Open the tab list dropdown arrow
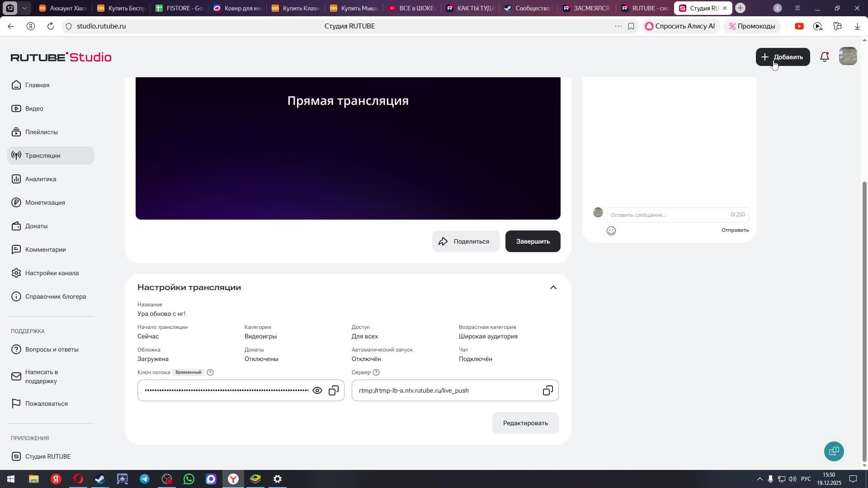 coord(25,8)
